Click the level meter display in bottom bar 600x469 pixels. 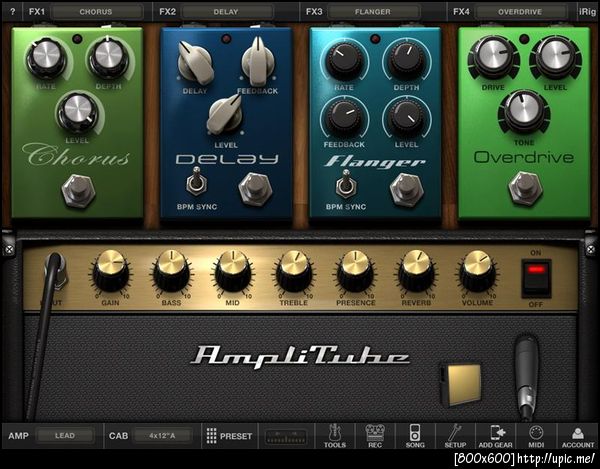[x=286, y=437]
